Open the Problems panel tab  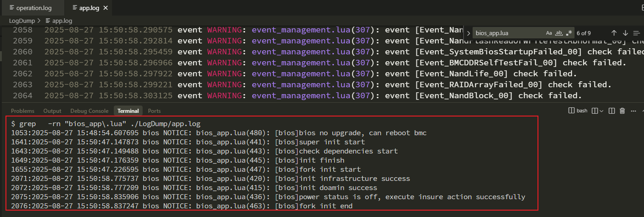coord(22,111)
